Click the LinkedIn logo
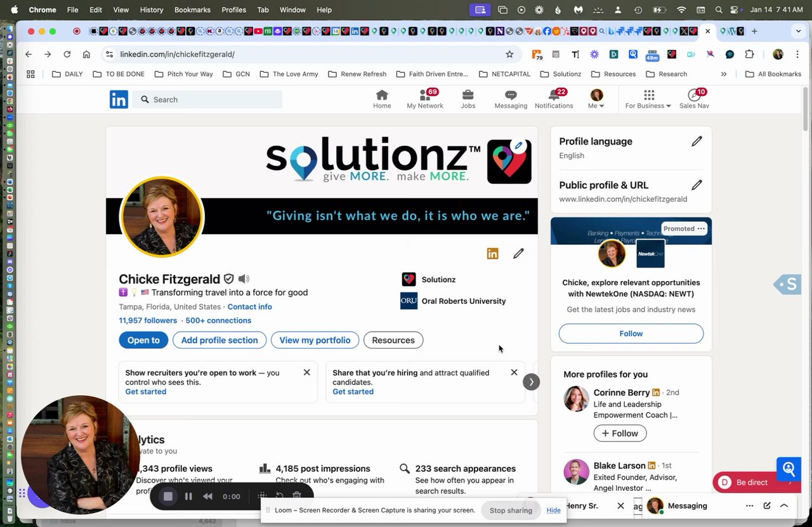Image resolution: width=812 pixels, height=527 pixels. point(119,100)
